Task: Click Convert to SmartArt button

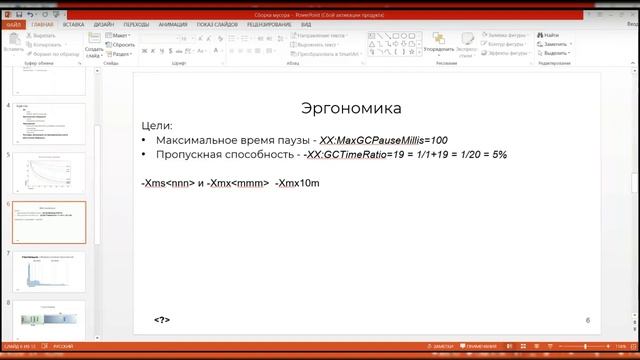Action: 326,54
